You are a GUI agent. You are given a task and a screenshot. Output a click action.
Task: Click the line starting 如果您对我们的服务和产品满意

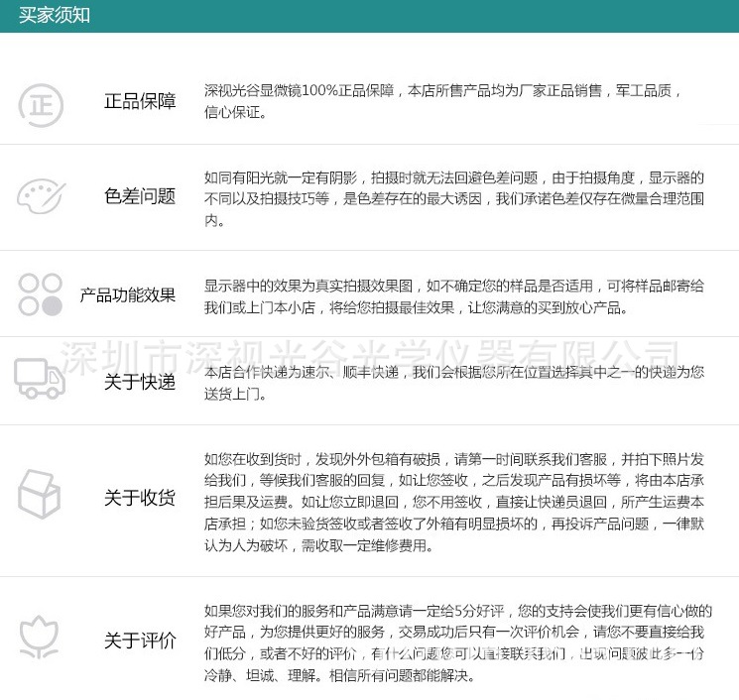[x=458, y=611]
